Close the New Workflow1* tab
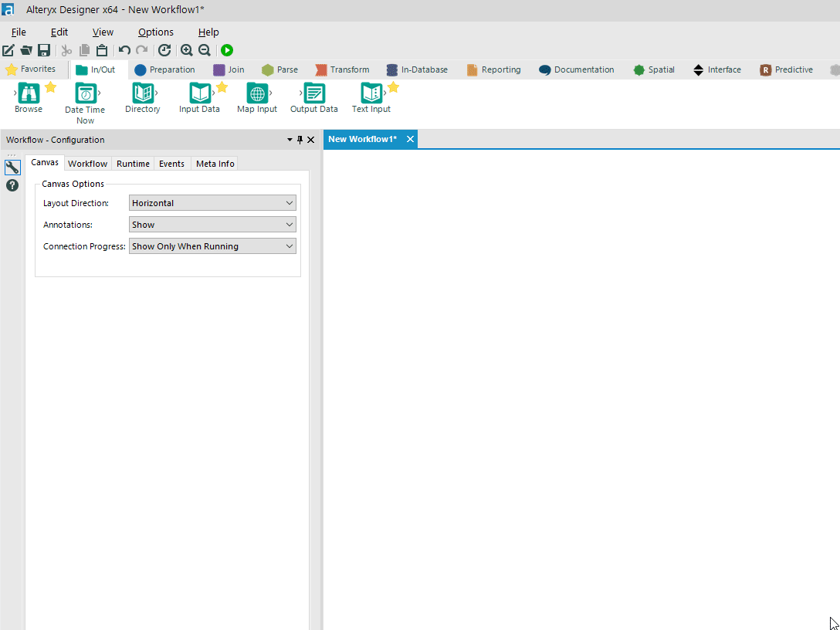The image size is (840, 630). coord(411,139)
